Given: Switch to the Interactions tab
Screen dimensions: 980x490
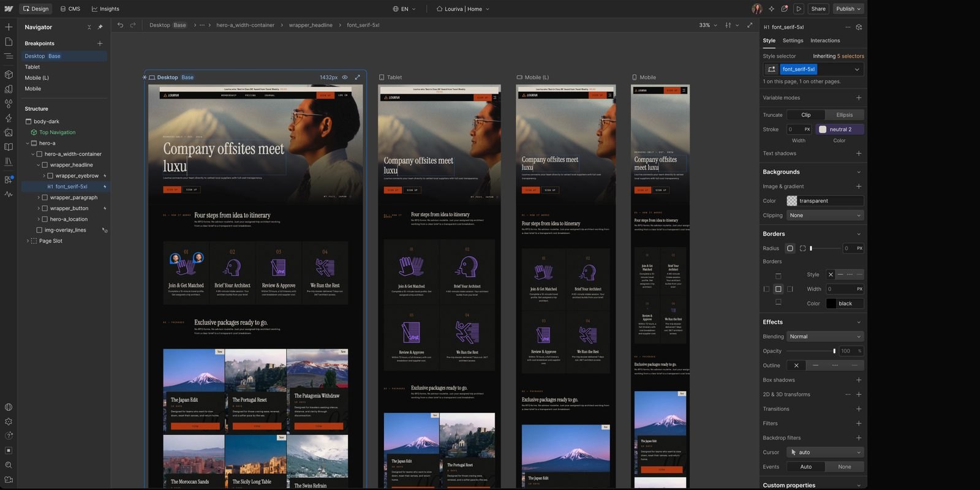Looking at the screenshot, I should pos(825,40).
